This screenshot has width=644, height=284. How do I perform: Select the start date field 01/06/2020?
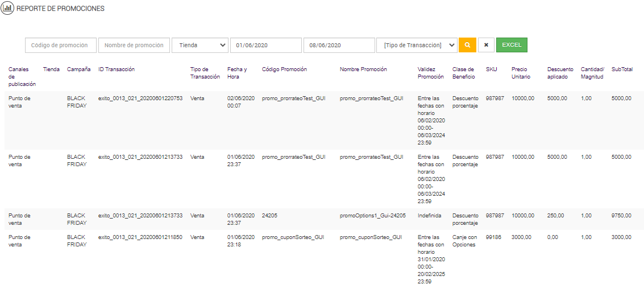pos(265,45)
